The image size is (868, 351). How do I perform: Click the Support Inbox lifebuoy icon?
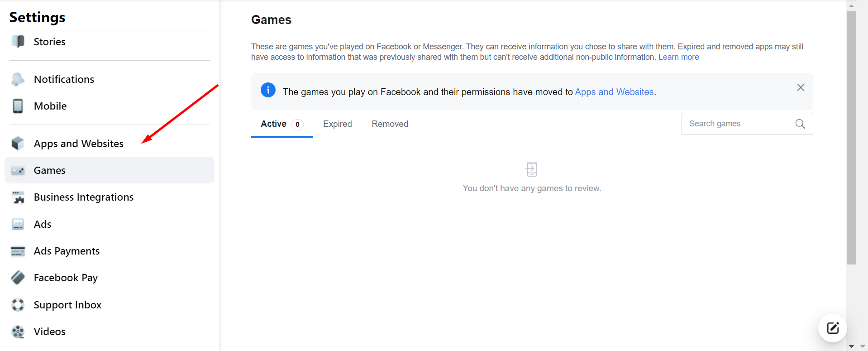tap(18, 305)
